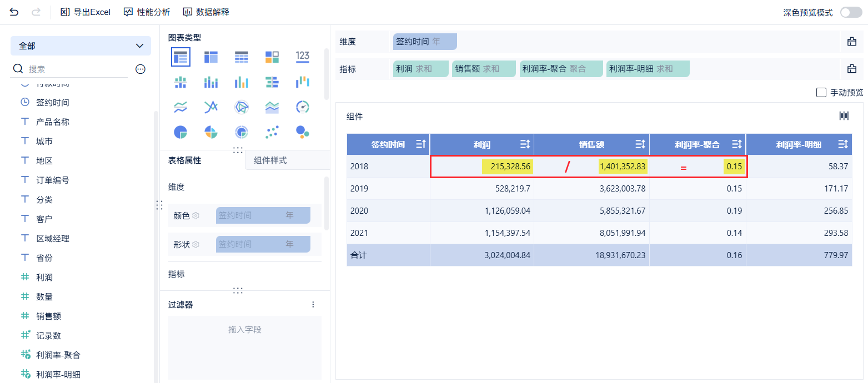Open settings gear next to 颜色
This screenshot has width=868, height=383.
(x=195, y=215)
